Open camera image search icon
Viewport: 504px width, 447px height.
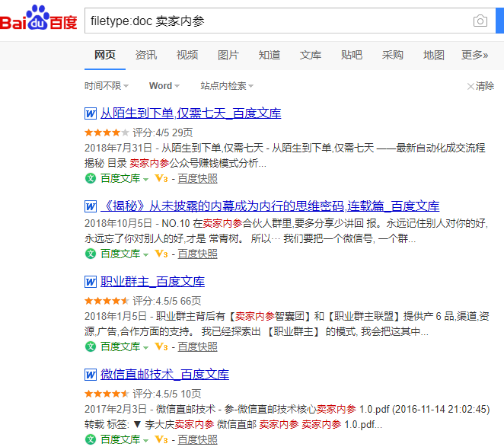click(480, 21)
